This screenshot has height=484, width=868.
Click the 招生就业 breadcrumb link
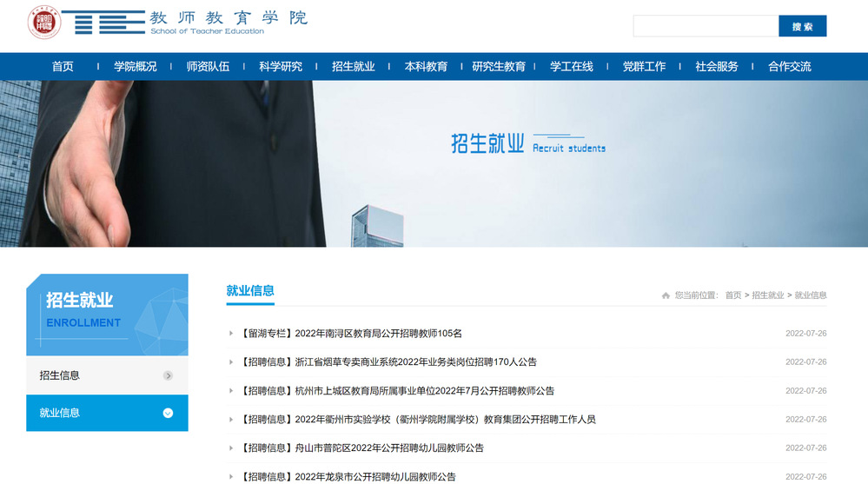(767, 295)
